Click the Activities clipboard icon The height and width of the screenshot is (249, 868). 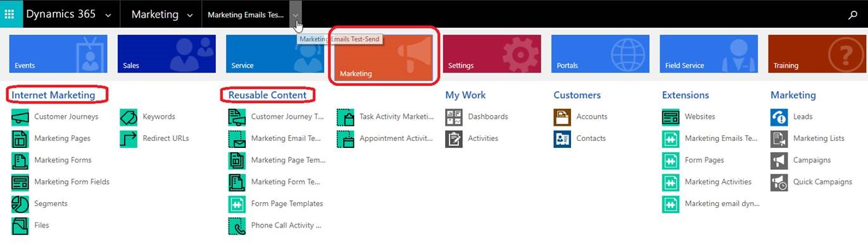[454, 138]
